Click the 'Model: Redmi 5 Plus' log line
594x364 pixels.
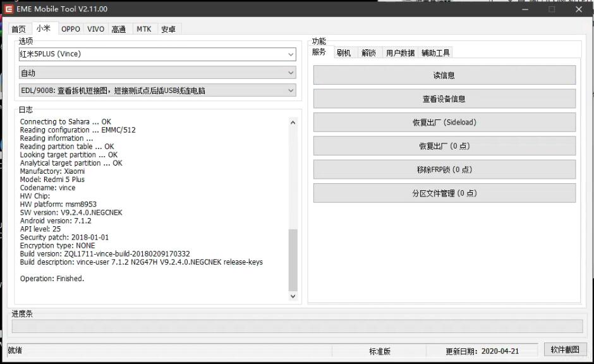pyautogui.click(x=52, y=179)
